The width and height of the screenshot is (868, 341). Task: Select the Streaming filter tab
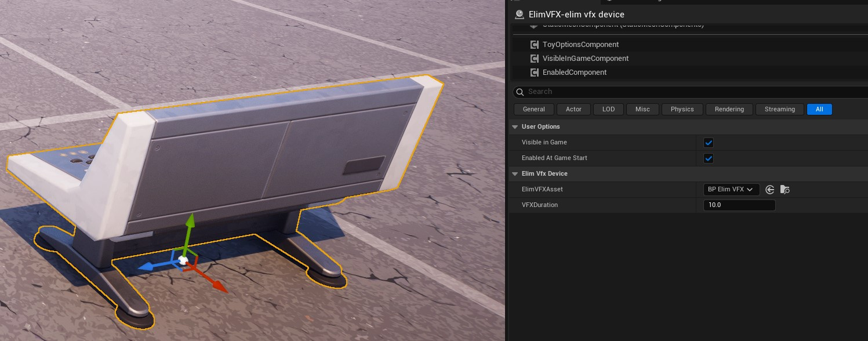[x=780, y=109]
